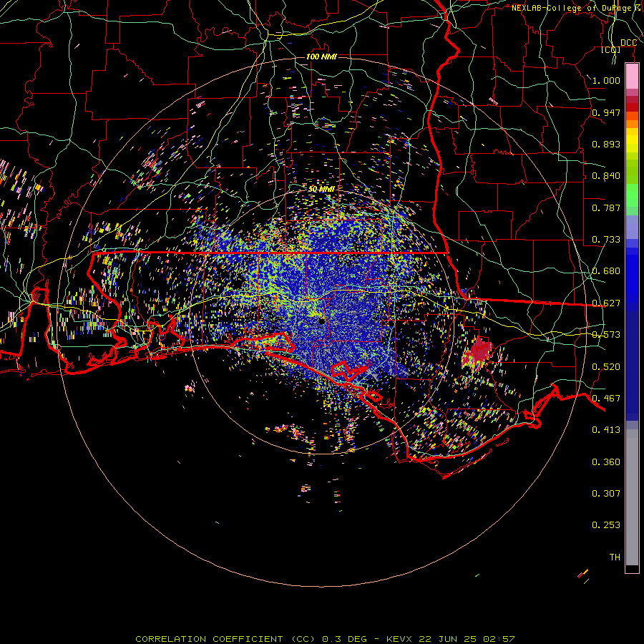Click the 0.413 legend value

606,430
